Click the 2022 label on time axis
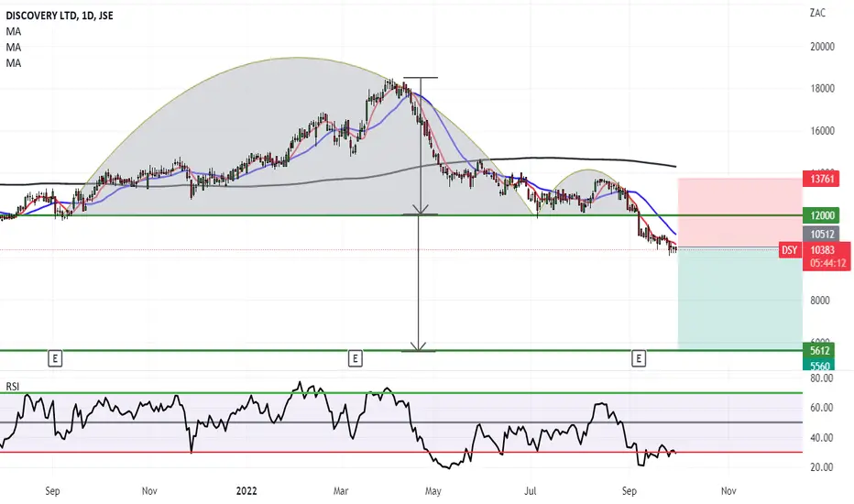Screen dimensions: 854x504 click(246, 491)
